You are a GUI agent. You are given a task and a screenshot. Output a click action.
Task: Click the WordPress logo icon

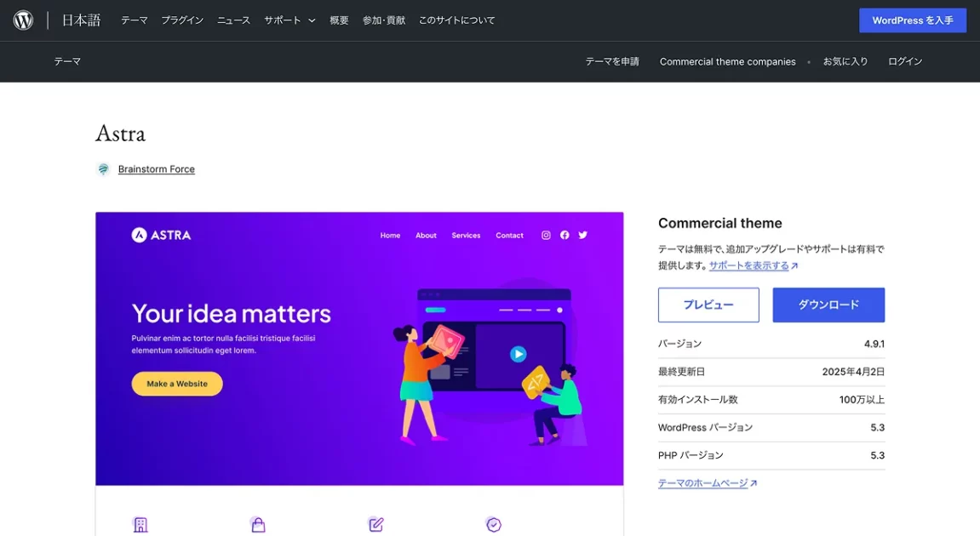(x=23, y=20)
